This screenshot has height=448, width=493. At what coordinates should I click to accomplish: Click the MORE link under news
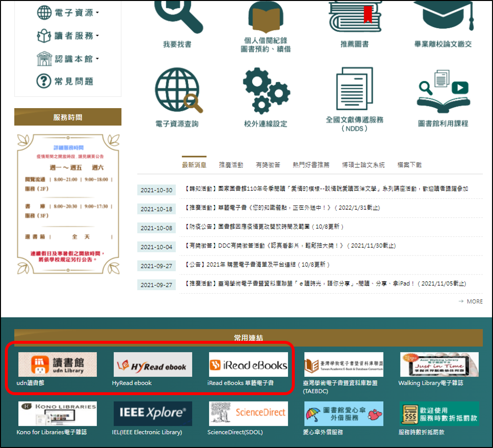[x=470, y=302]
